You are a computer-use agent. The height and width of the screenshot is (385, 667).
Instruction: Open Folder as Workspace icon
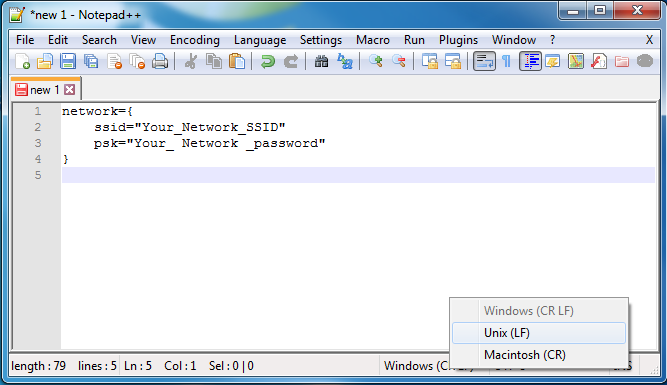tap(621, 61)
